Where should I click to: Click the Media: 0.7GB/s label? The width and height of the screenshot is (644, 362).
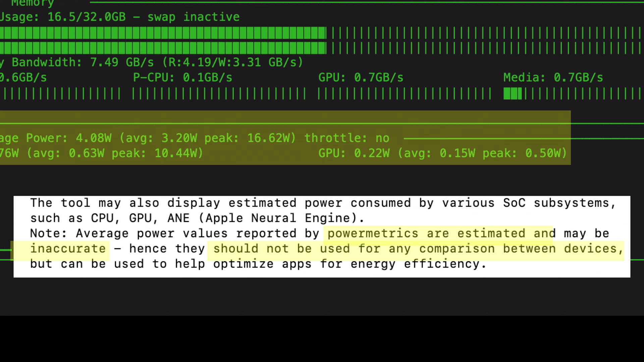pos(553,78)
